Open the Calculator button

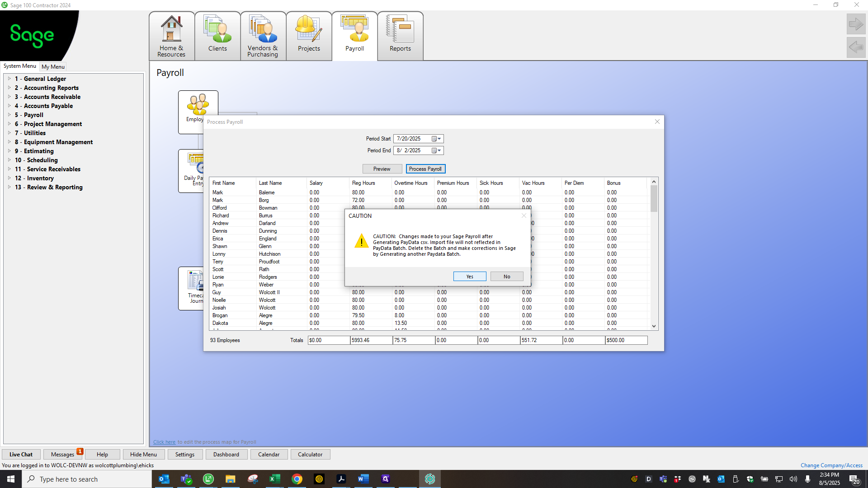[310, 455]
